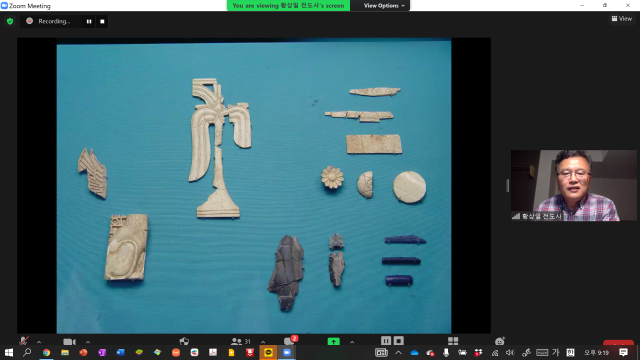640x360 pixels.
Task: Click the green Share Screen icon
Action: point(333,342)
